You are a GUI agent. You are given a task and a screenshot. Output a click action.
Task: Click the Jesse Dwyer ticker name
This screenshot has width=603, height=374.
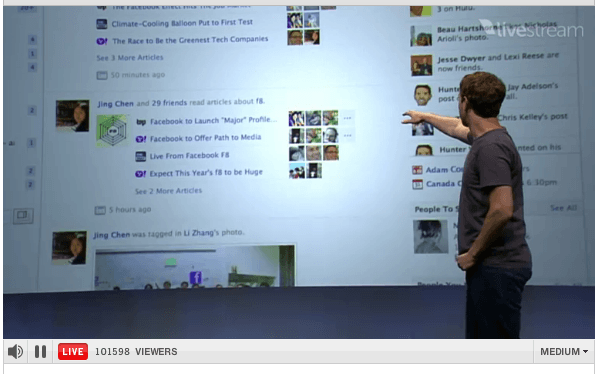(461, 59)
